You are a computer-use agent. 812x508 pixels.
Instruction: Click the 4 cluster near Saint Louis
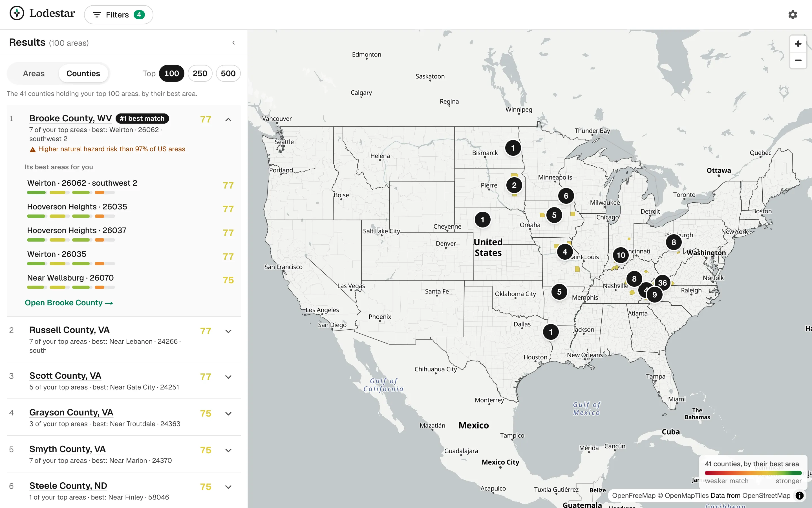pos(565,252)
